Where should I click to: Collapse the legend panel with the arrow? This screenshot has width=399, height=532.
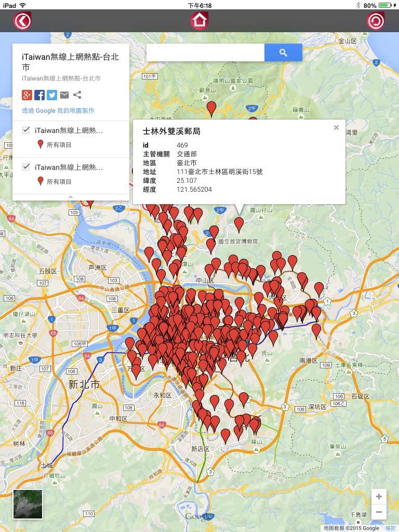pyautogui.click(x=71, y=197)
